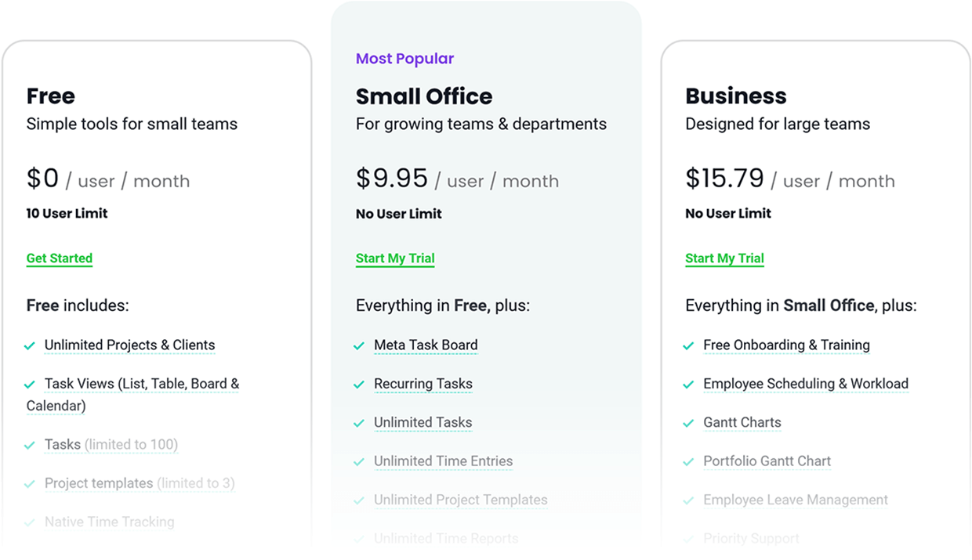Click the checkmark beside Meta Task Board
Viewport: 972px width, 560px height.
coord(359,345)
